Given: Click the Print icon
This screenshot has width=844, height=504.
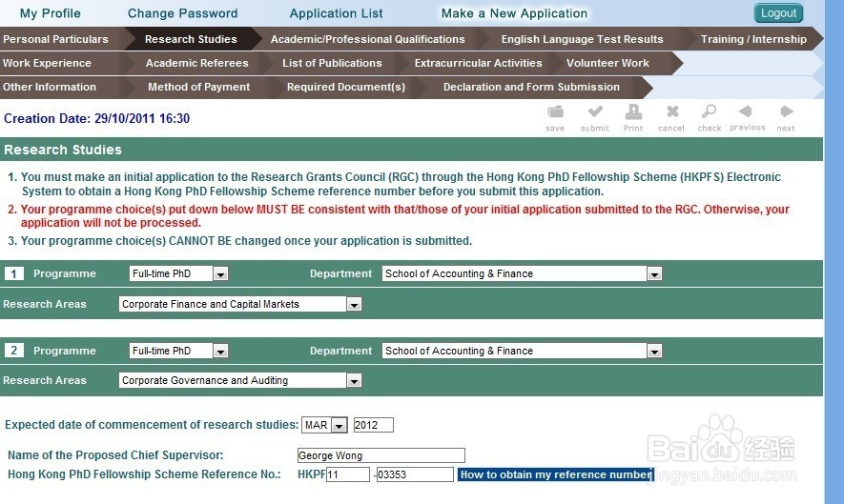Looking at the screenshot, I should click(633, 111).
